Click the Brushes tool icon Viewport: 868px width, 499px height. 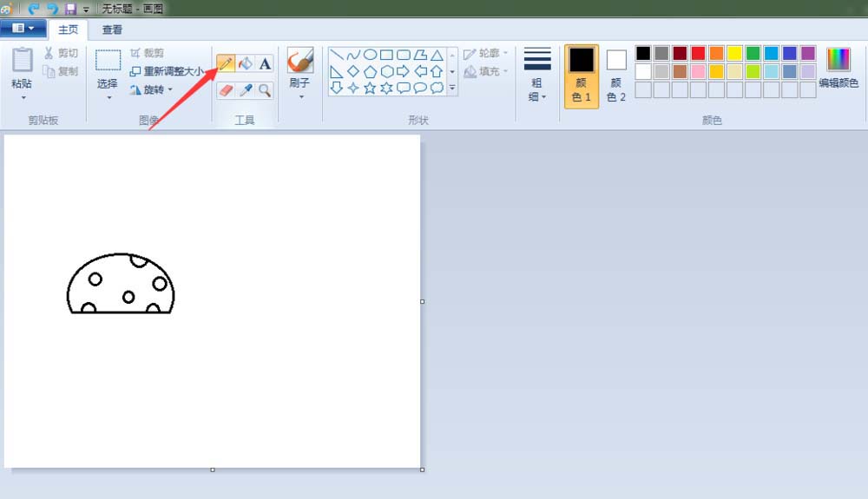(300, 60)
